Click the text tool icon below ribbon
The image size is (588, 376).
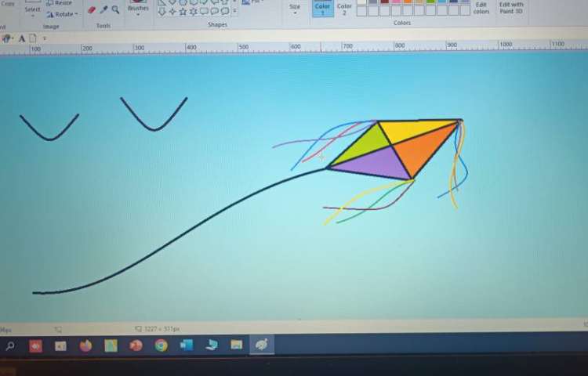[21, 38]
